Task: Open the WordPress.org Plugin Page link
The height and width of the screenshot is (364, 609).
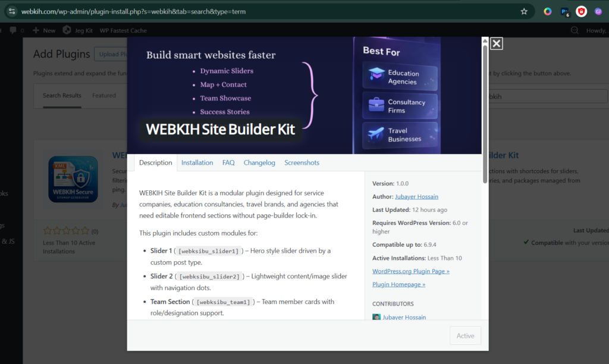Action: pos(410,271)
